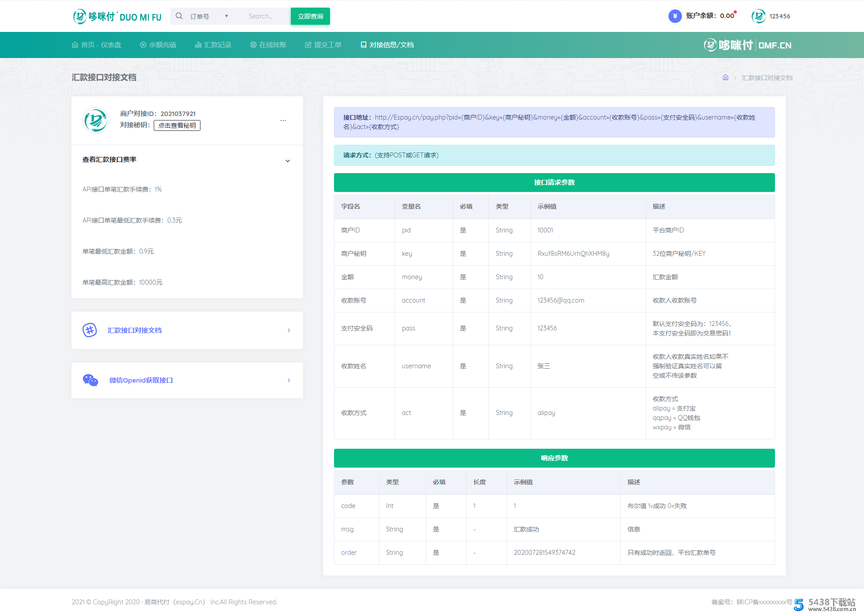Expand the 汇款接口对接文档 chevron arrow

(x=289, y=330)
